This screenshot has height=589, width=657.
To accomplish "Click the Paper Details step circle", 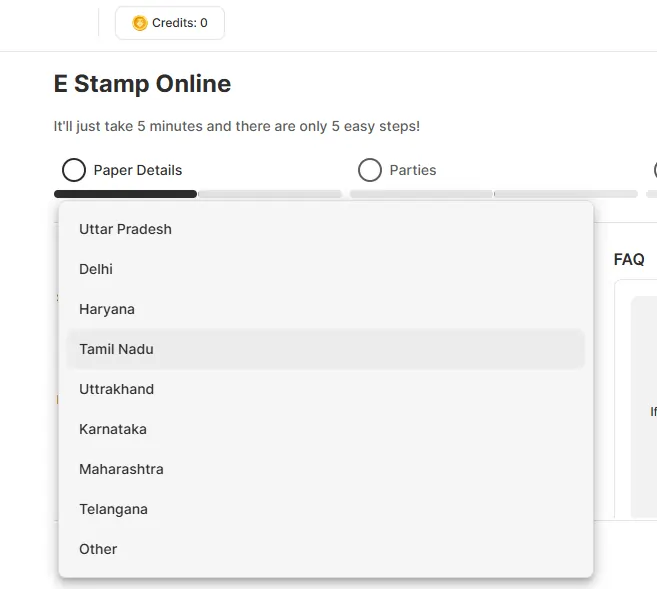I will [74, 170].
